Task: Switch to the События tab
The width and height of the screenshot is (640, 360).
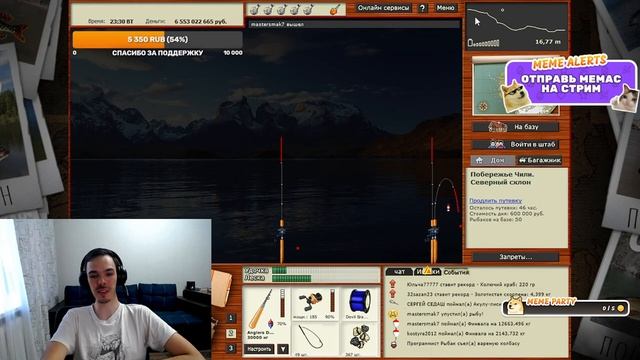Action: click(456, 272)
